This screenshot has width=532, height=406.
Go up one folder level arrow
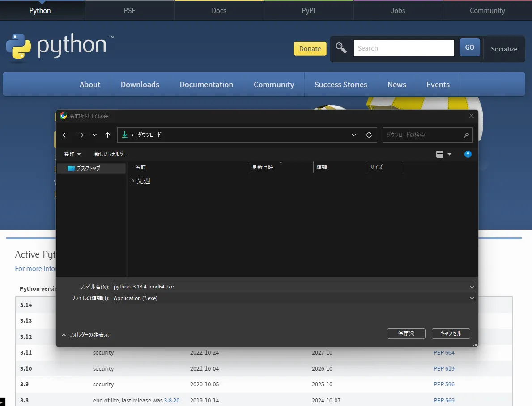107,135
